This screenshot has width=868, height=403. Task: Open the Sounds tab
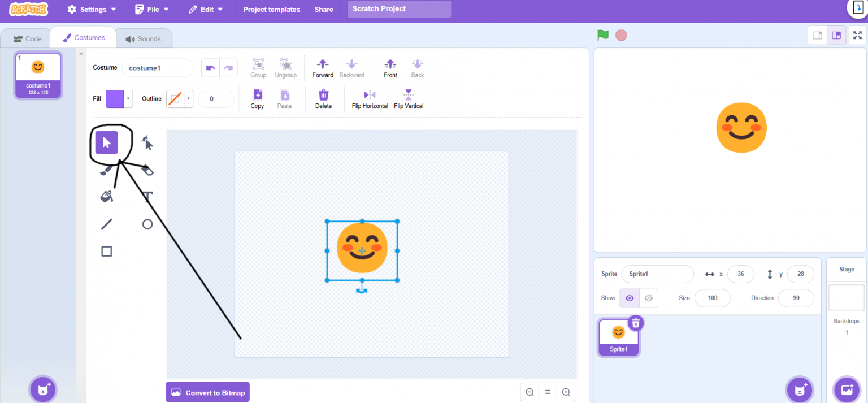click(144, 39)
